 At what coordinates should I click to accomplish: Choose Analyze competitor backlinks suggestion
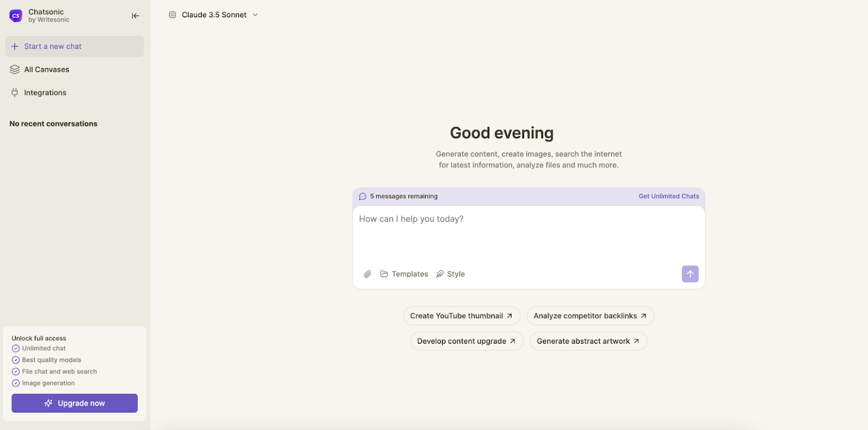[590, 316]
